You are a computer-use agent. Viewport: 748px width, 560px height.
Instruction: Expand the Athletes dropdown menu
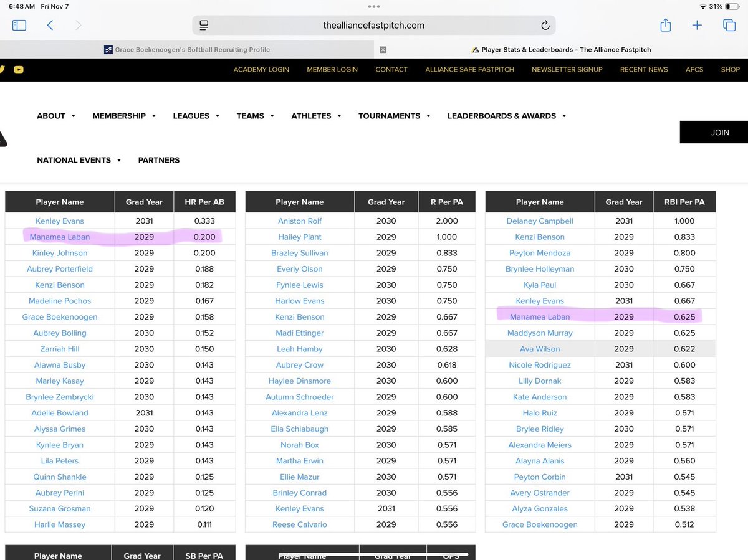pos(317,116)
